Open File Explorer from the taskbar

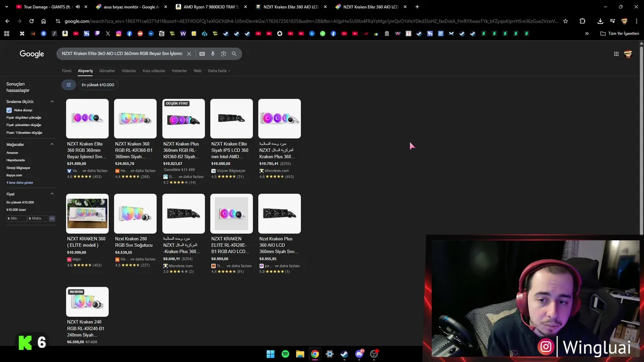coord(300,354)
